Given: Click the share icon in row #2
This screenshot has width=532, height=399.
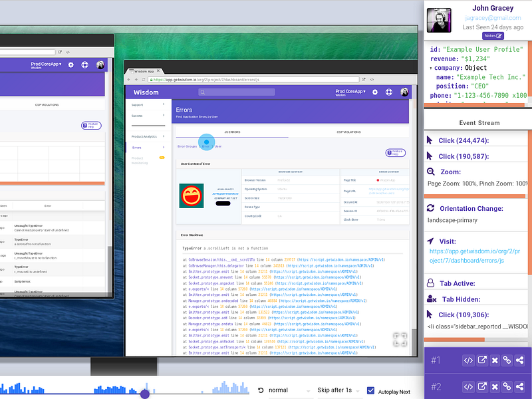Looking at the screenshot, I should point(519,386).
